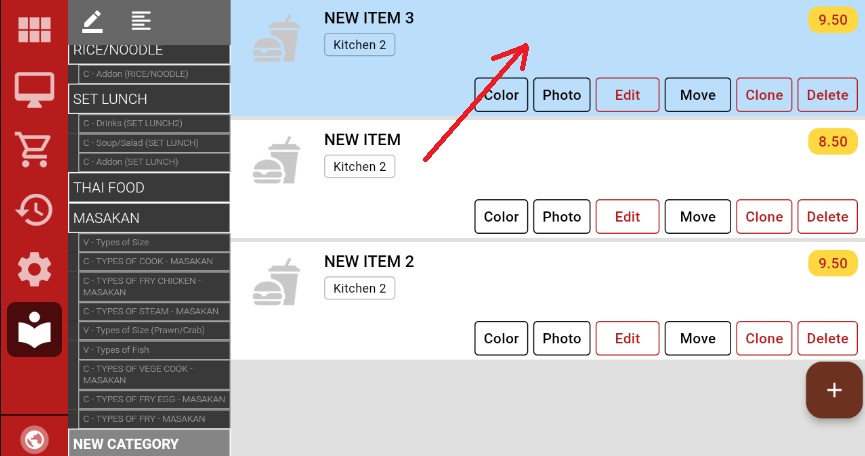Click the 8.50 price badge

coord(833,142)
